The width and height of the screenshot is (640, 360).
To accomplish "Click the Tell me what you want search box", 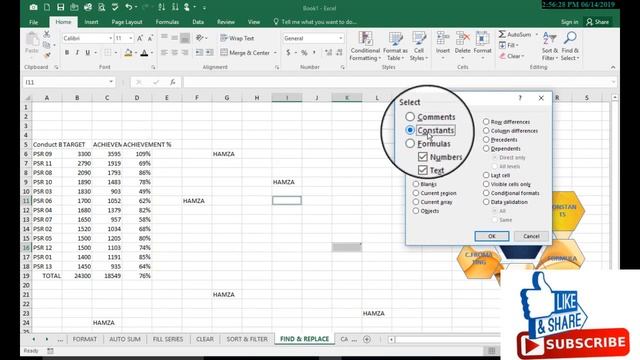I will (315, 22).
